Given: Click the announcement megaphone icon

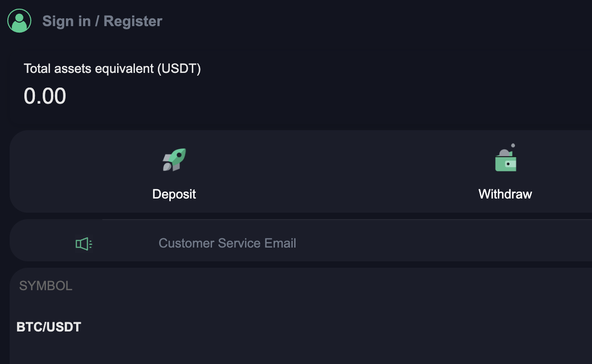Looking at the screenshot, I should click(x=84, y=244).
